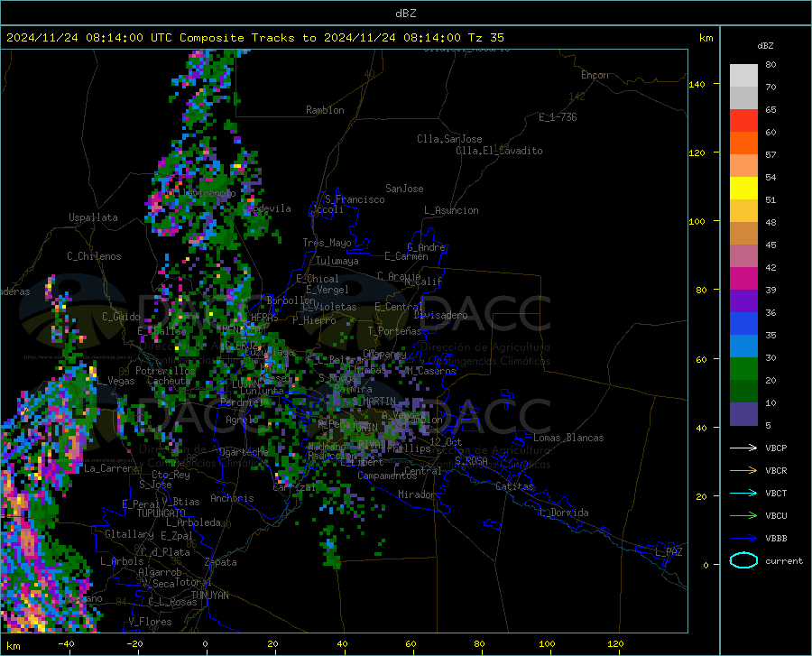Click the '57' value in dBZ legend

pos(770,155)
